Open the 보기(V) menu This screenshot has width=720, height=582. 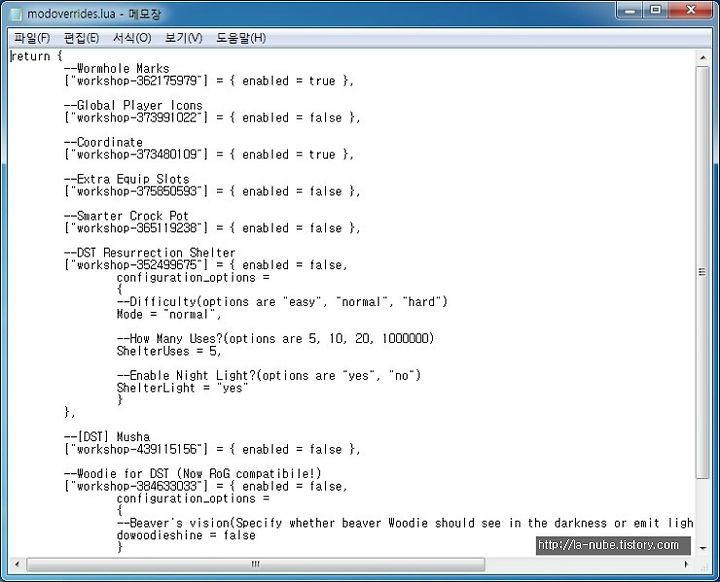184,38
